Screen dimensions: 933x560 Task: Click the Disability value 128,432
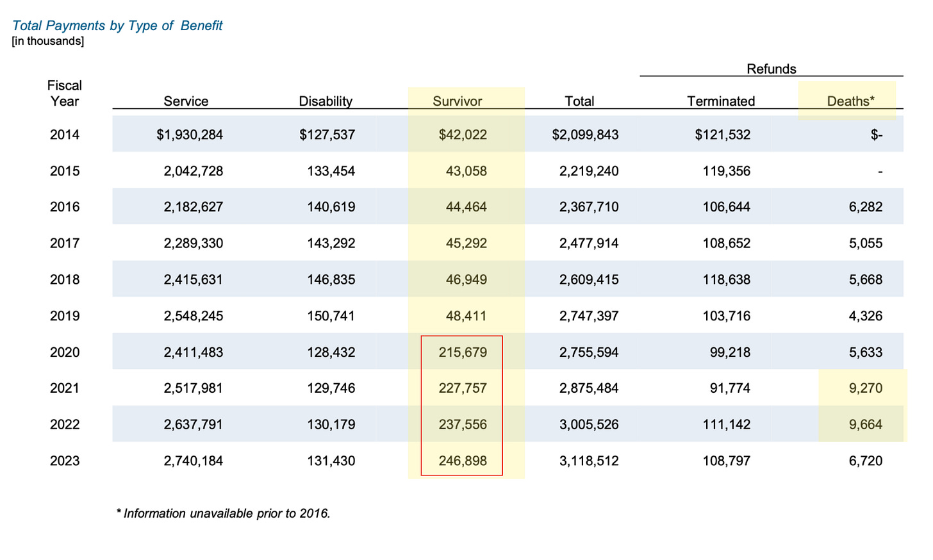331,352
